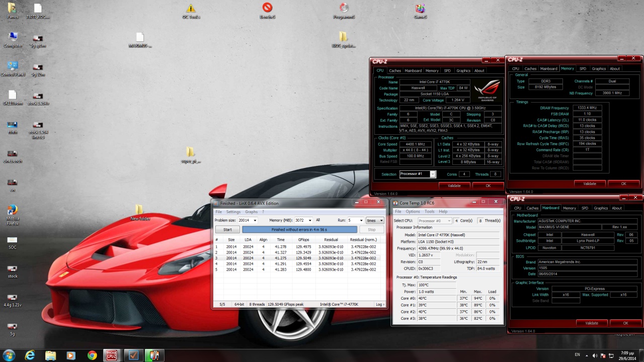Switch to Caches tab in CPU-Z processor window
The image size is (644, 362).
pos(395,70)
